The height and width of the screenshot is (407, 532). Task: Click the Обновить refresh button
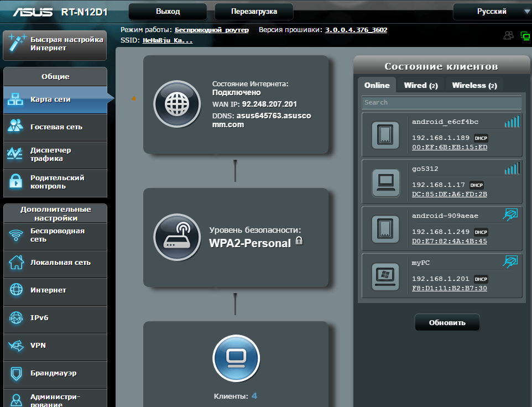tap(447, 322)
